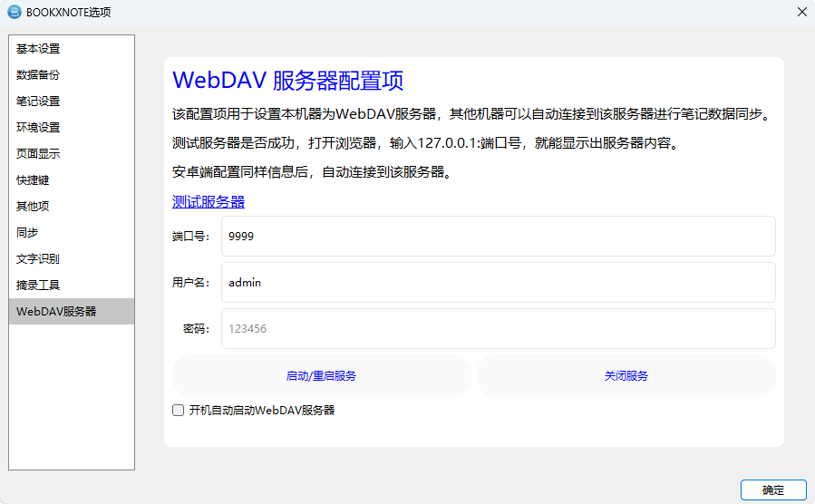Viewport: 815px width, 504px height.
Task: Stop the server via 关闭服务
Action: (x=626, y=375)
